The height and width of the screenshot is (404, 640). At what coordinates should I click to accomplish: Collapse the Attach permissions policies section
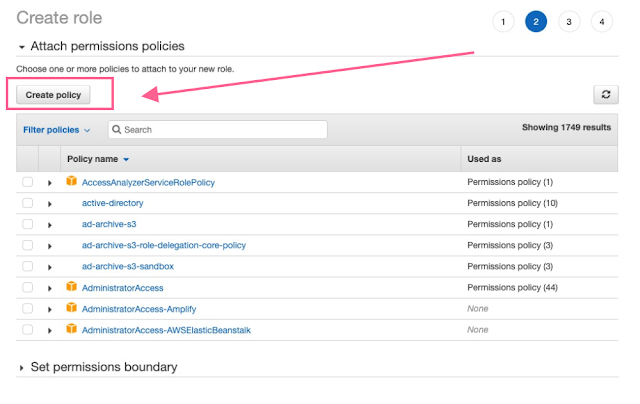[22, 47]
